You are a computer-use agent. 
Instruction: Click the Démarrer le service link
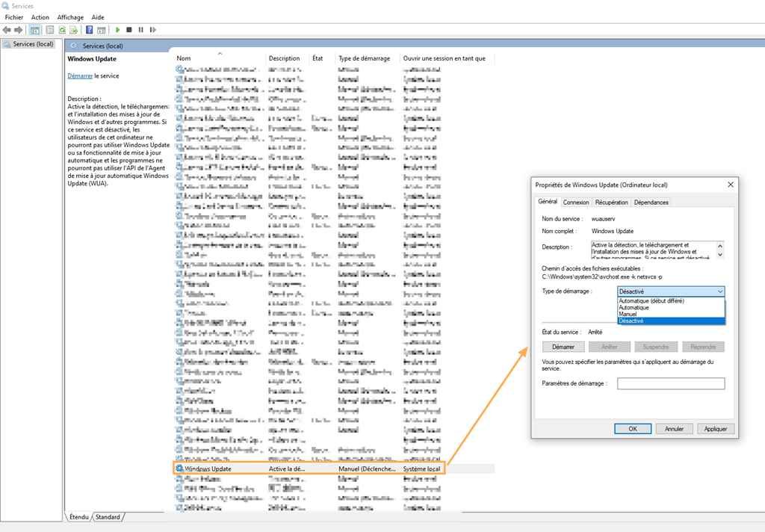(80, 76)
